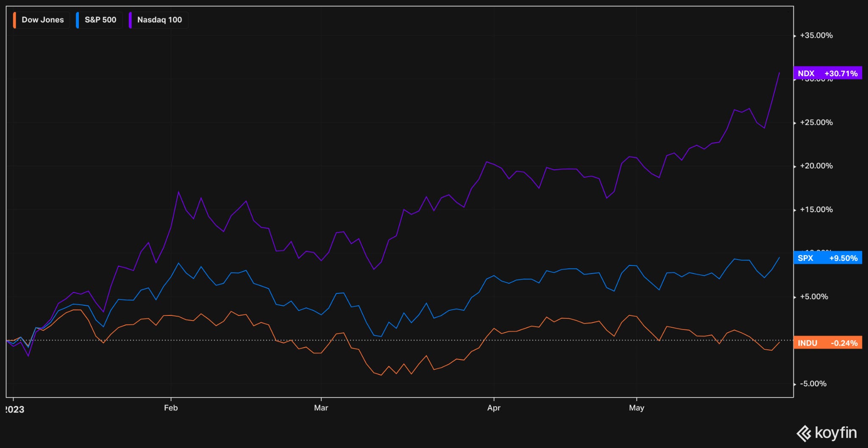Toggle the Dow Jones legend button
Screen dimensions: 868x448
pyautogui.click(x=41, y=20)
